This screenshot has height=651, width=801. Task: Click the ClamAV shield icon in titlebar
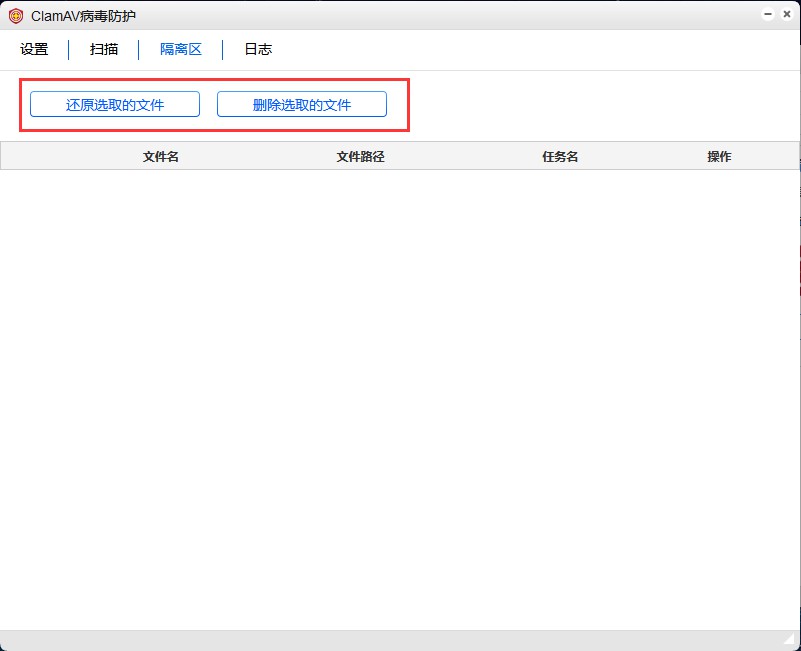pos(15,15)
